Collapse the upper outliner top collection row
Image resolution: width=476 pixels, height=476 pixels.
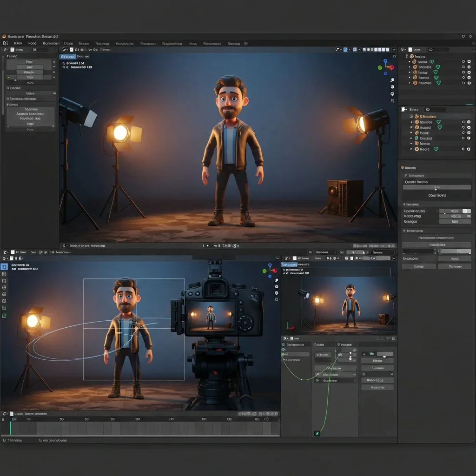click(x=407, y=56)
